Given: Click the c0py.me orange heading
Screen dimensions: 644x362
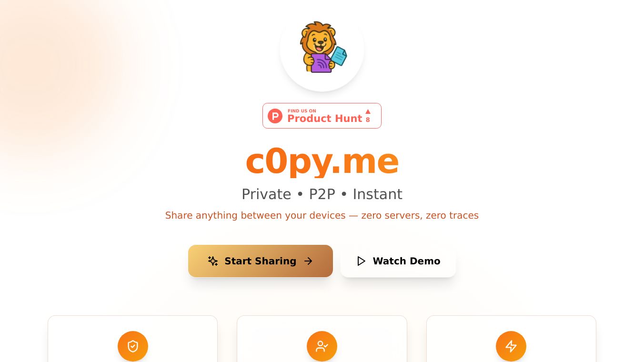Looking at the screenshot, I should coord(322,161).
